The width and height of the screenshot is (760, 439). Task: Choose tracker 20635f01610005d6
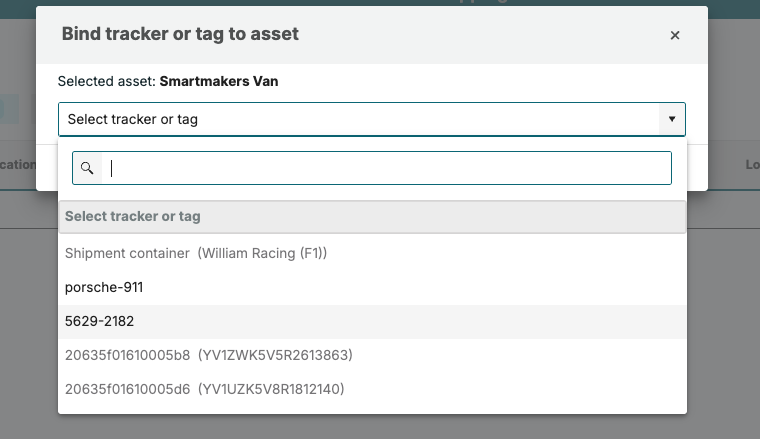[127, 388]
